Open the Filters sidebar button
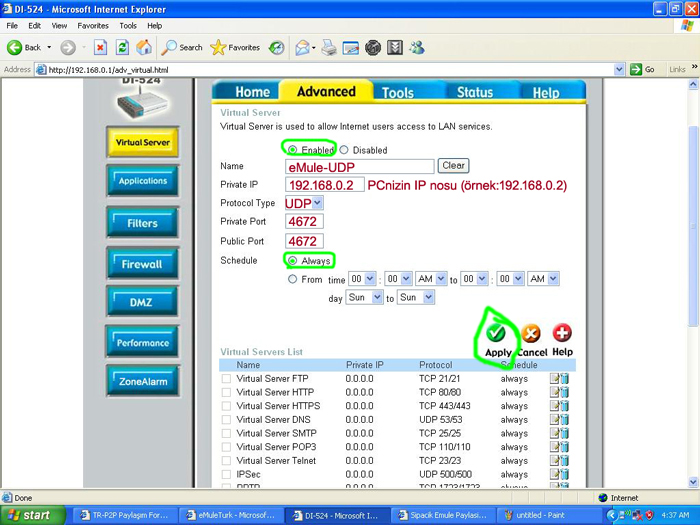Screen dimensions: 700x525 142,223
